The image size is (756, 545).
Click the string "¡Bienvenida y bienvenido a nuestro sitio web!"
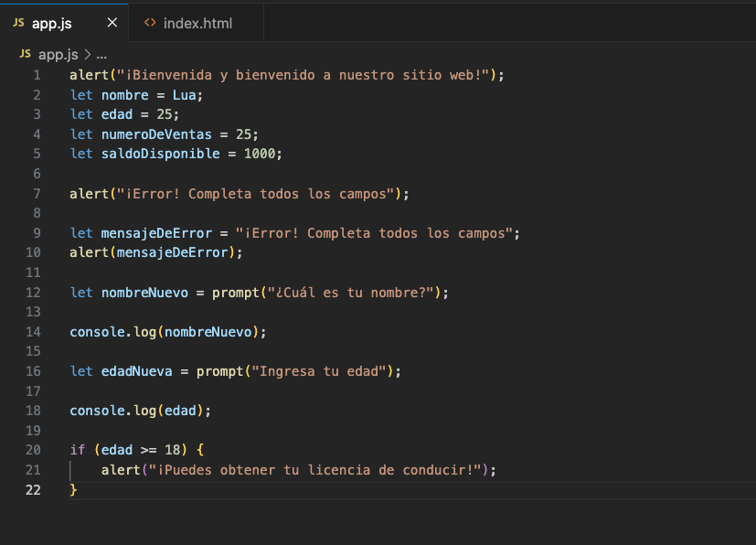point(303,75)
